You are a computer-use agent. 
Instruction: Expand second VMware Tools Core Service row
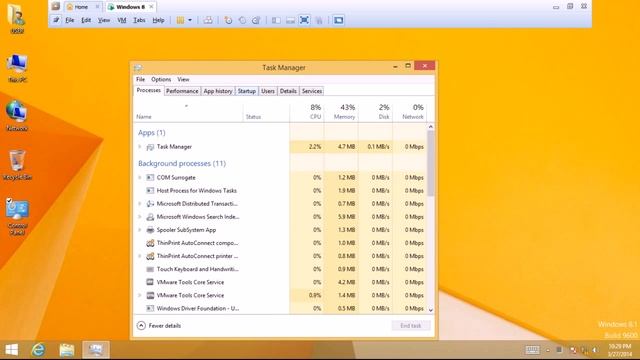(140, 295)
